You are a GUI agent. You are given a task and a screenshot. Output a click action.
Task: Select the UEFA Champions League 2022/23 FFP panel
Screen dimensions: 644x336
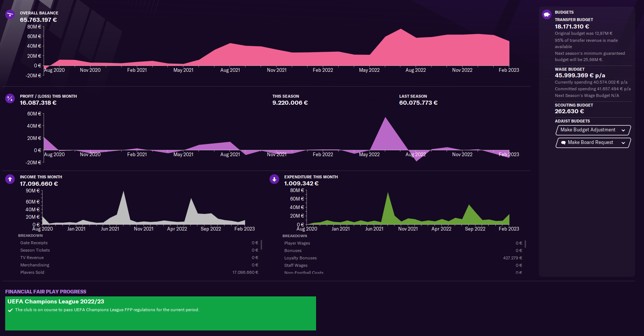pyautogui.click(x=160, y=313)
